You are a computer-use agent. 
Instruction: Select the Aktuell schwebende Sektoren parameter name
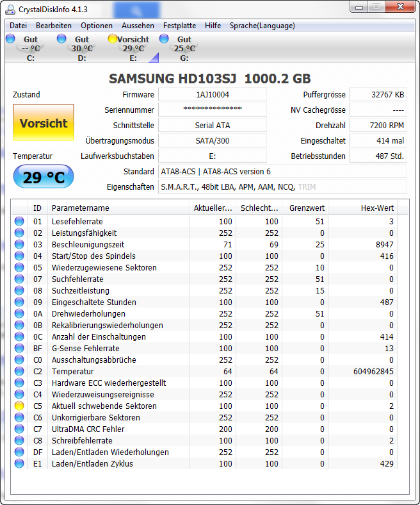104,406
